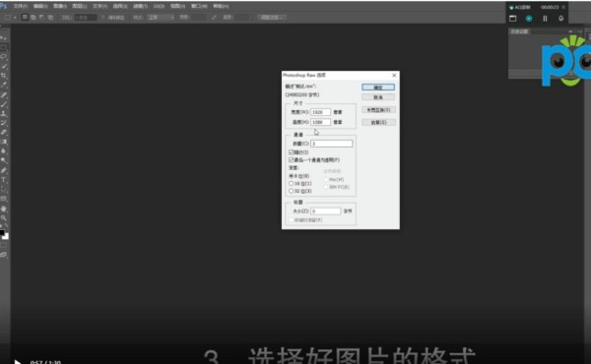Viewport: 591px width, 364px height.
Task: Select the Clone Stamp tool
Action: click(4, 113)
